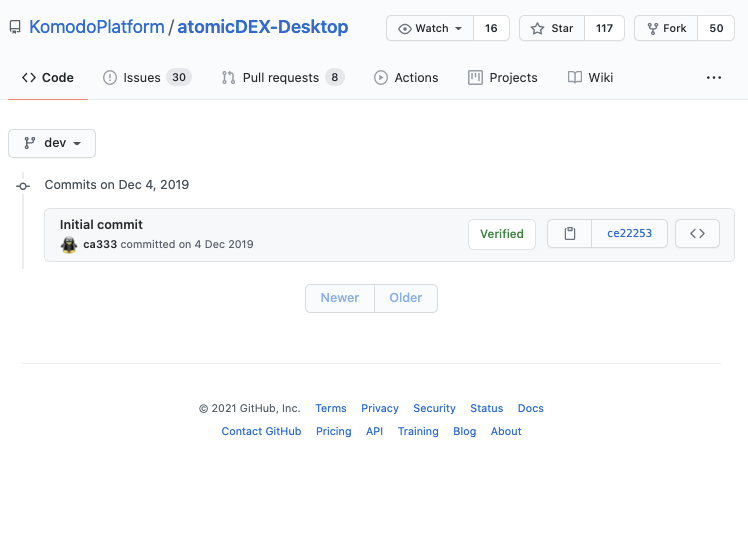The width and height of the screenshot is (748, 533).
Task: Click the Older pagination button
Action: (406, 298)
